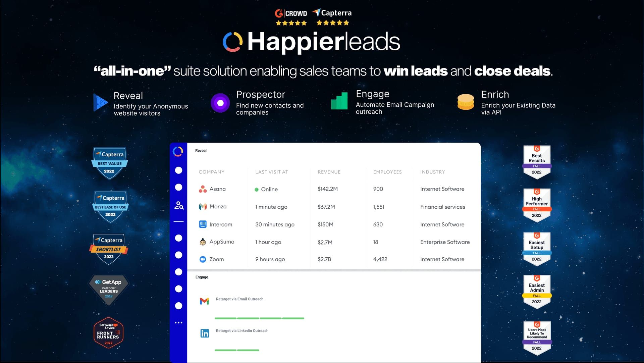The height and width of the screenshot is (363, 644).
Task: Click the 1,551 employees cell
Action: [x=379, y=207]
